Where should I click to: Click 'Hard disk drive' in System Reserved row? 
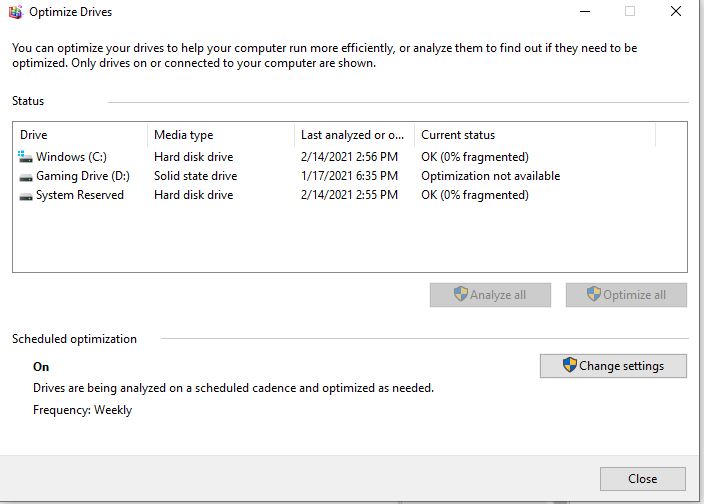tap(194, 195)
